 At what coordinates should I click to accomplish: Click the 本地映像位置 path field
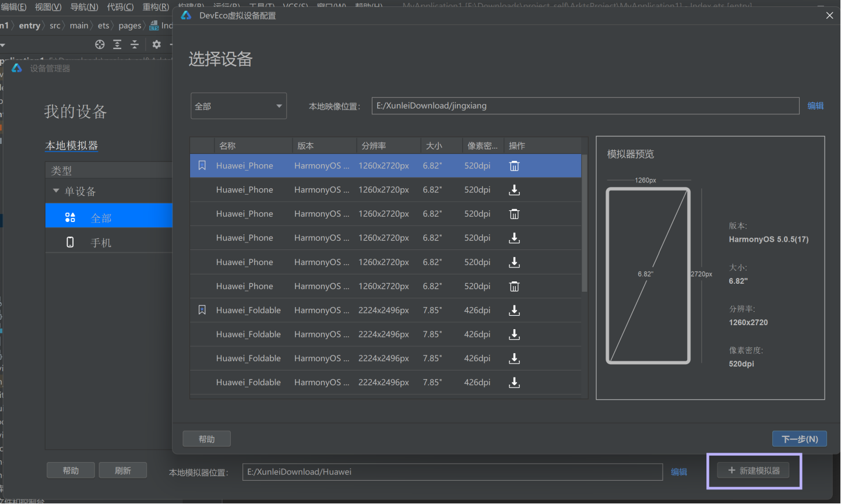(x=585, y=105)
